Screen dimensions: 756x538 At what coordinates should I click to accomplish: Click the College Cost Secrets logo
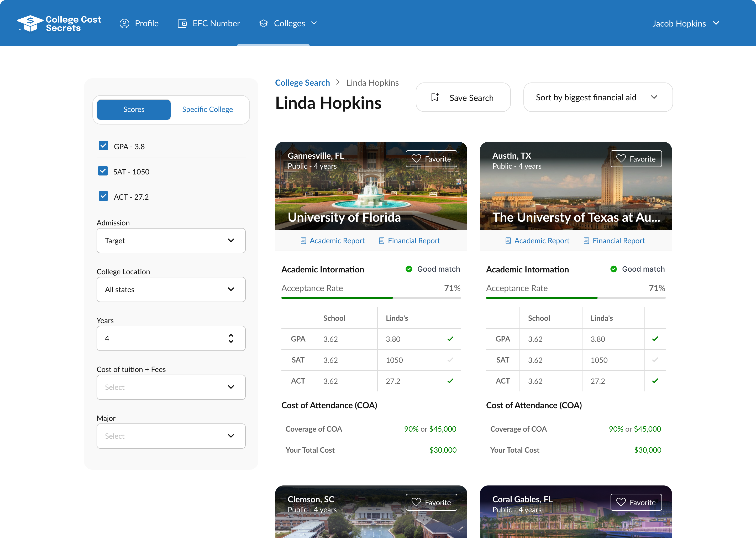(x=59, y=24)
